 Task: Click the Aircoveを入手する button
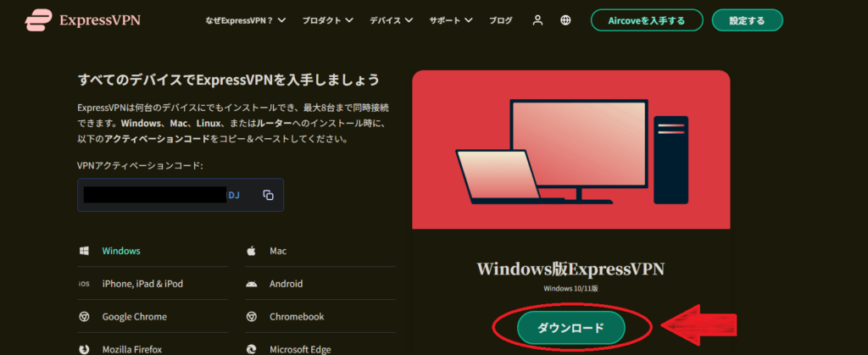[x=647, y=20]
